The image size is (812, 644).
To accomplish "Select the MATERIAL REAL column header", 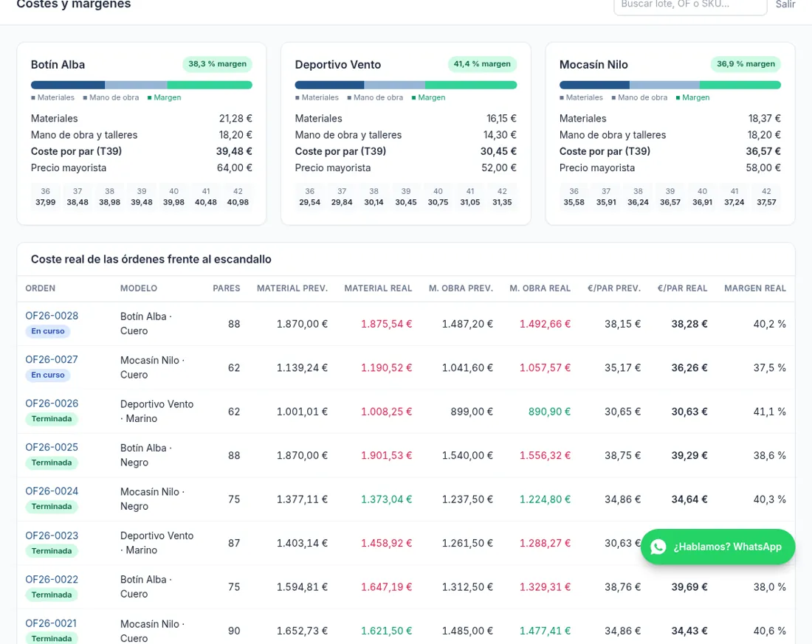I will point(378,288).
